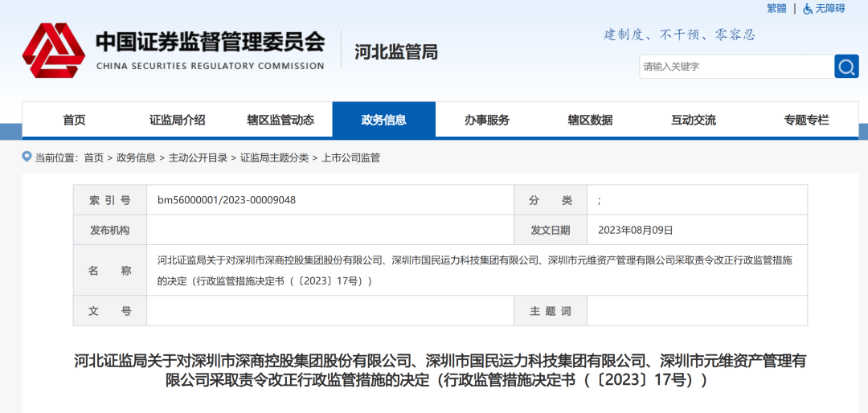Viewport: 868px width, 413px height.
Task: Open 上市公司监管 breadcrumb link
Action: click(x=350, y=157)
